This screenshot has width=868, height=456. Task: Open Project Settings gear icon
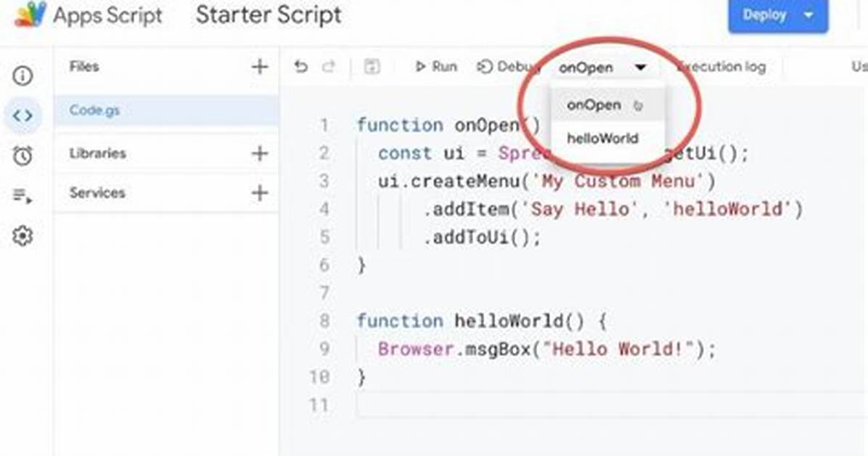coord(22,236)
